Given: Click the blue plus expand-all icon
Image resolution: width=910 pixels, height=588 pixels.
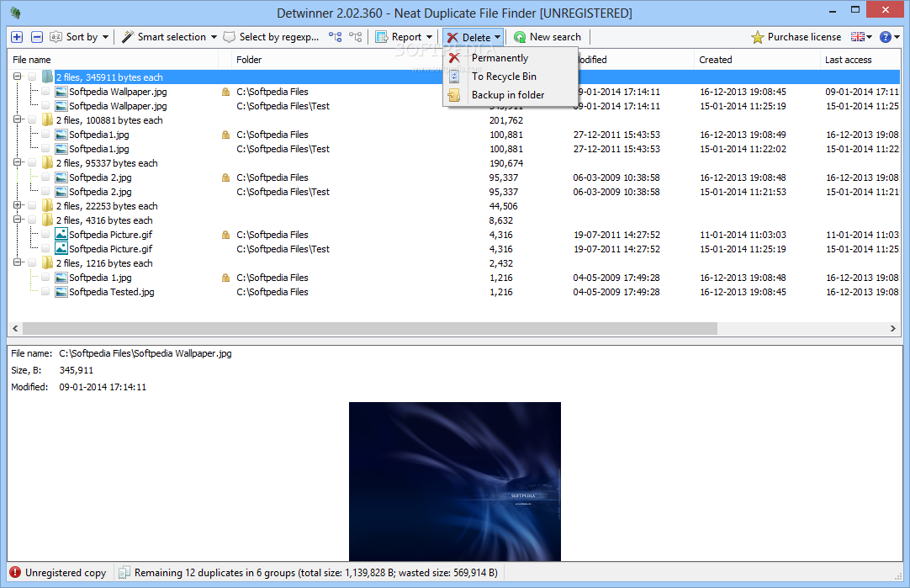Looking at the screenshot, I should (x=17, y=37).
